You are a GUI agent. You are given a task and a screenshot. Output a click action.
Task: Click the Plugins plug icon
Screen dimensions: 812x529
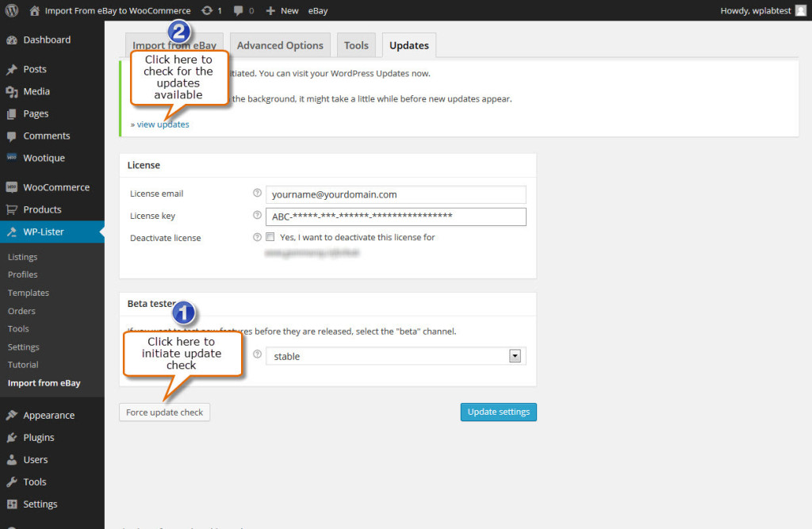(12, 437)
